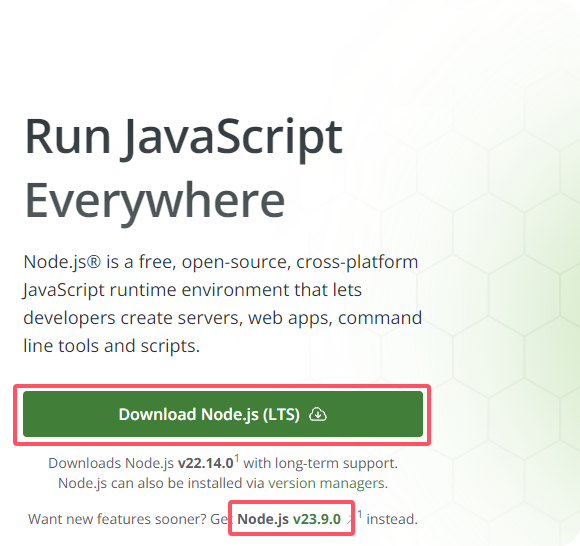Click "Downloads Node.js" text below the button
Viewport: 580px width, 546px height.
(x=111, y=463)
